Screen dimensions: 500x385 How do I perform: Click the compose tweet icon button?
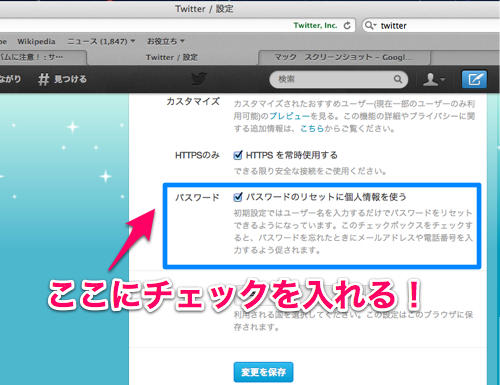[x=474, y=79]
